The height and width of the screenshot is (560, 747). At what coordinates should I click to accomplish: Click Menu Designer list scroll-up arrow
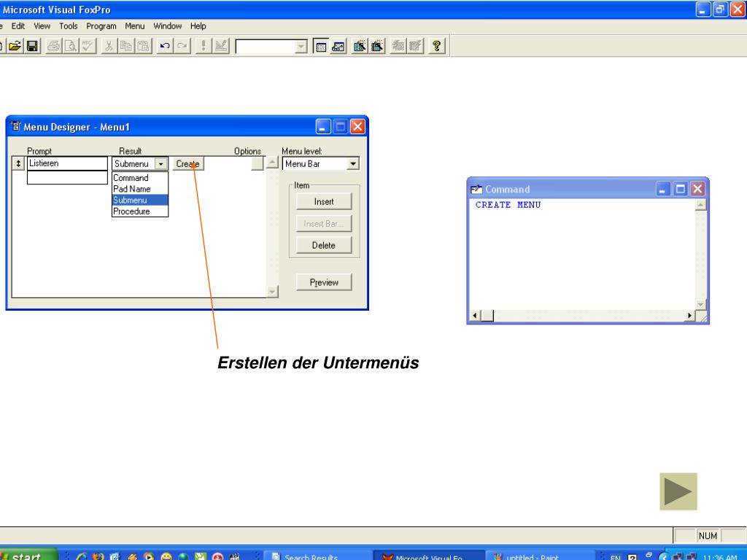pos(272,163)
